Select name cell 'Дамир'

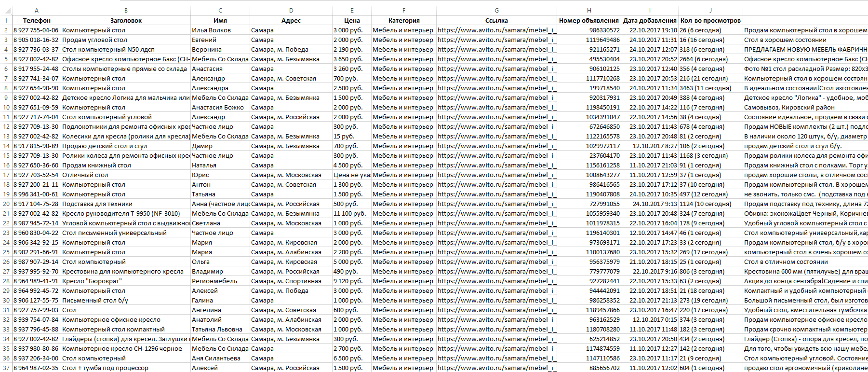click(220, 146)
